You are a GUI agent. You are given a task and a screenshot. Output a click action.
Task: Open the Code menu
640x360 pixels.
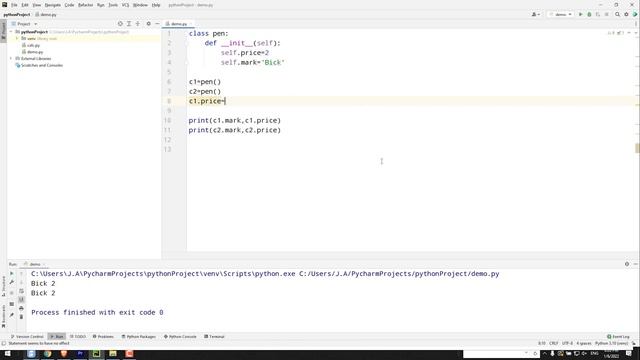pyautogui.click(x=69, y=5)
